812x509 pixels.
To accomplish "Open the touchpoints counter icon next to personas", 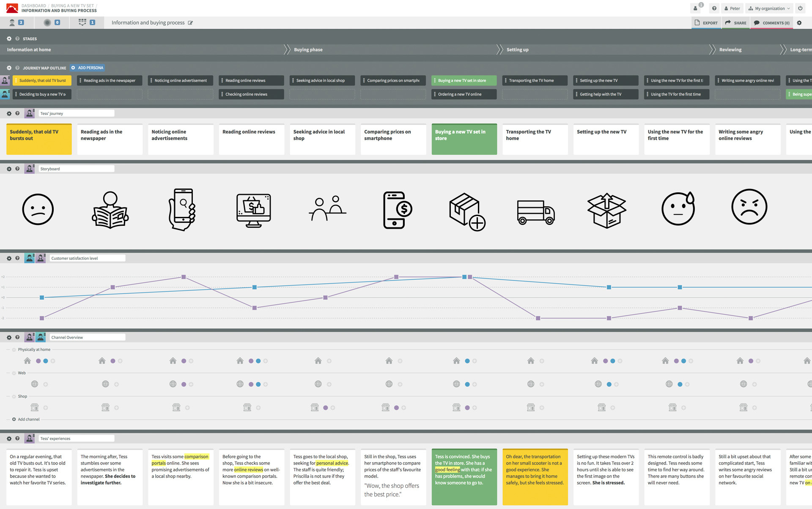I will click(x=47, y=22).
